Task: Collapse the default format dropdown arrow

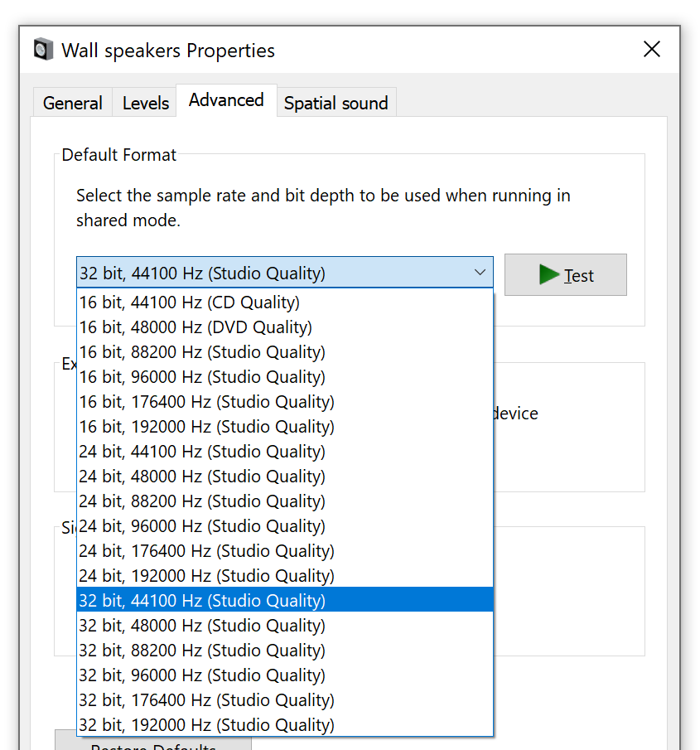Action: tap(480, 273)
